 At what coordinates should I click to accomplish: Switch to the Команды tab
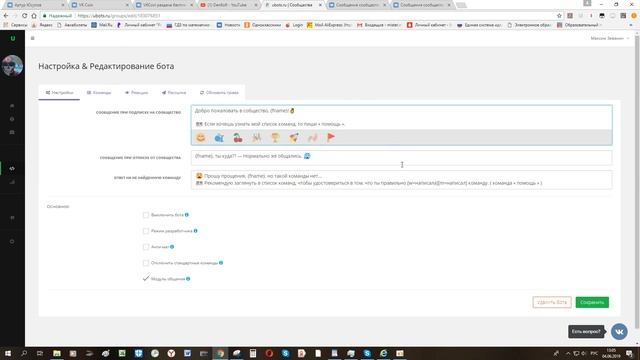point(99,93)
